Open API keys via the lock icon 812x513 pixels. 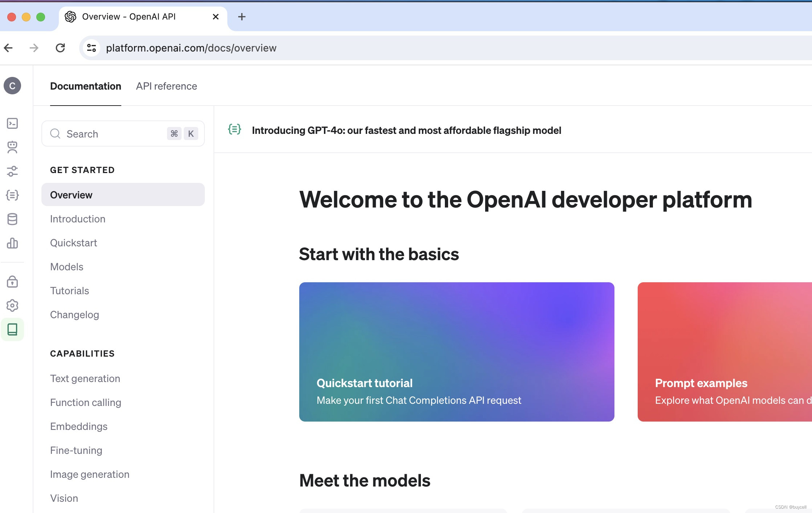pyautogui.click(x=12, y=282)
